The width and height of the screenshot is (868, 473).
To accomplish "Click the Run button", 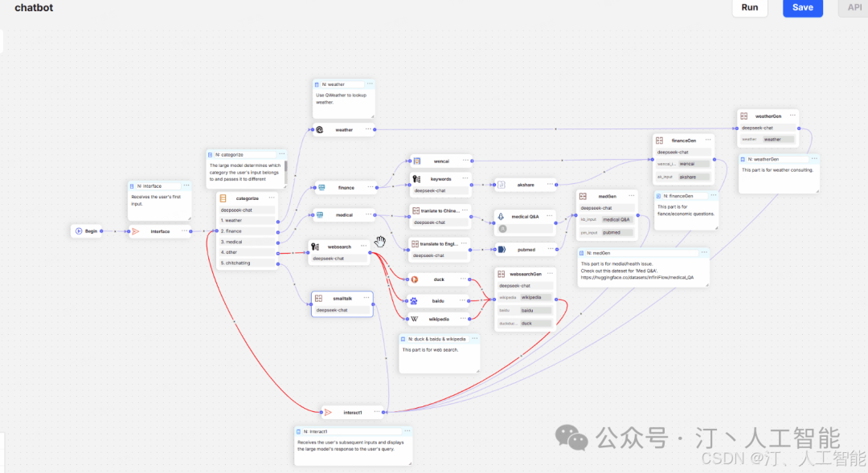I will (x=750, y=8).
